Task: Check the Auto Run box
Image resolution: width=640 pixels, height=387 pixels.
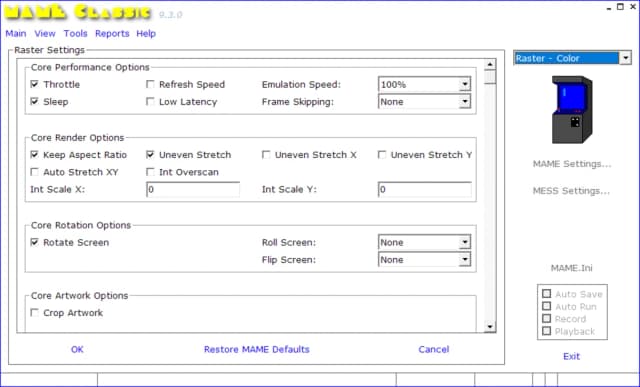Action: pyautogui.click(x=547, y=306)
